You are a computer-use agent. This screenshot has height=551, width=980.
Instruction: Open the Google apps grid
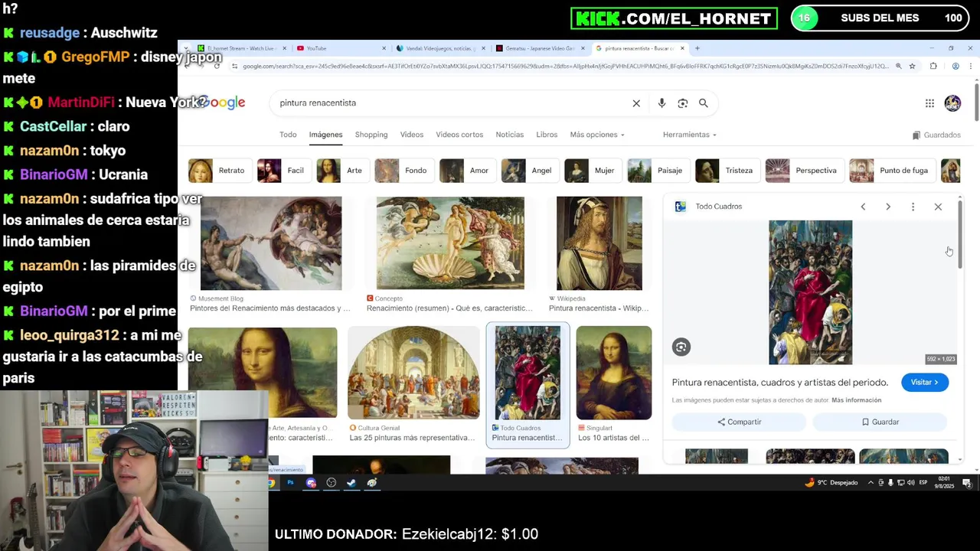click(x=929, y=103)
